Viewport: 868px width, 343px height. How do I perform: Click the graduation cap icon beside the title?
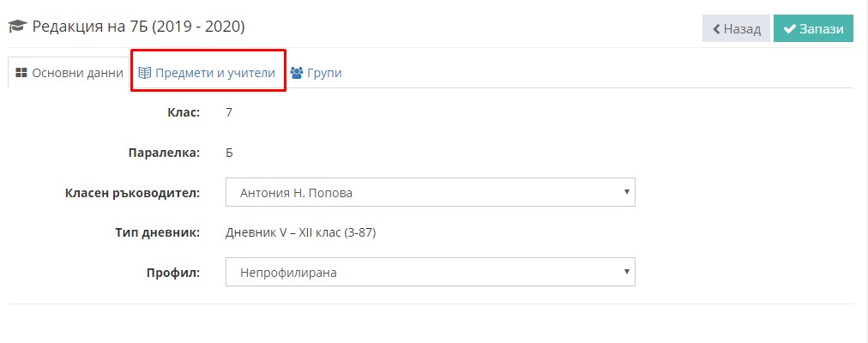coord(18,27)
